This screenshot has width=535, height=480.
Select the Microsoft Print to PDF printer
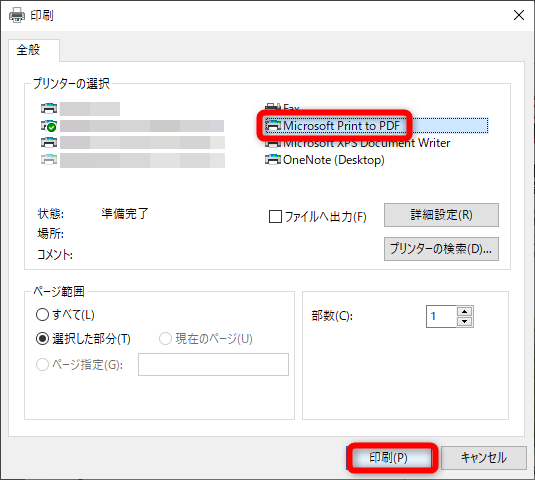coord(377,126)
